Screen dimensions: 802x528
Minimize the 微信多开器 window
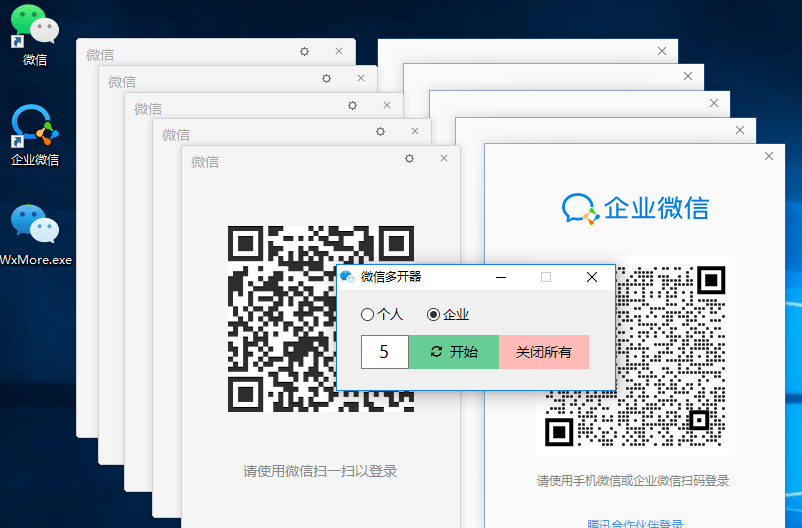[501, 277]
